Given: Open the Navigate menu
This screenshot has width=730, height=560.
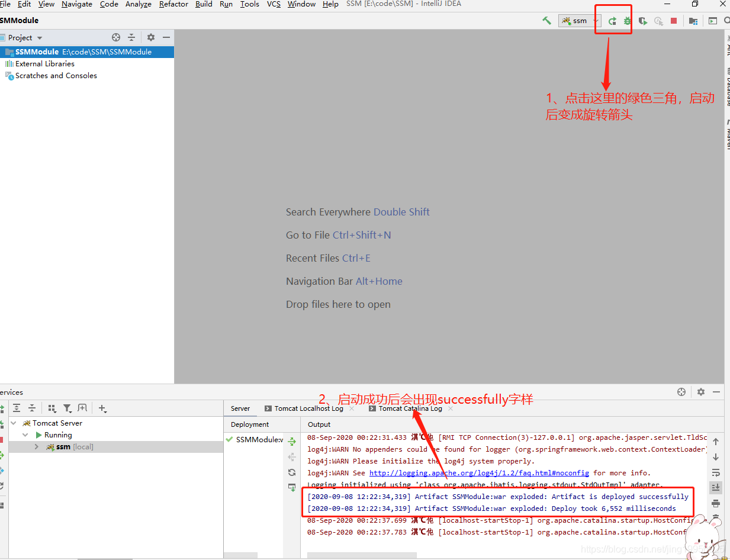Looking at the screenshot, I should pyautogui.click(x=77, y=4).
